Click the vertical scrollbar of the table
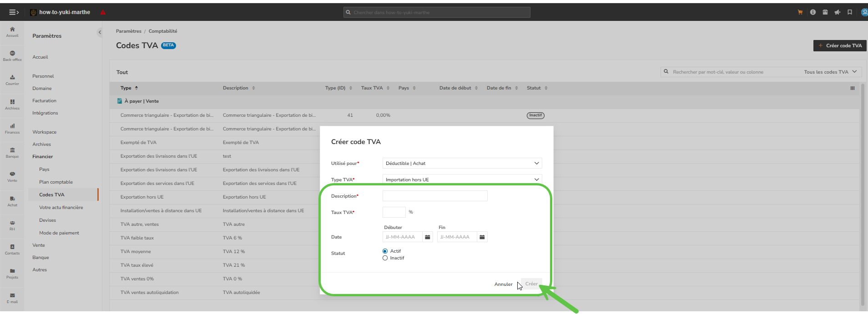868x314 pixels. 863,195
